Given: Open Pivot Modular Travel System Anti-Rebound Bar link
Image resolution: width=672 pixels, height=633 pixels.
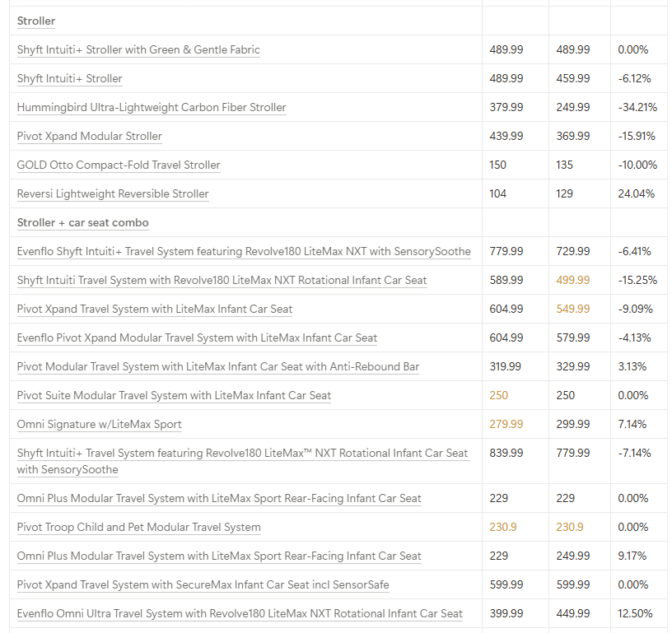Looking at the screenshot, I should pos(218,366).
